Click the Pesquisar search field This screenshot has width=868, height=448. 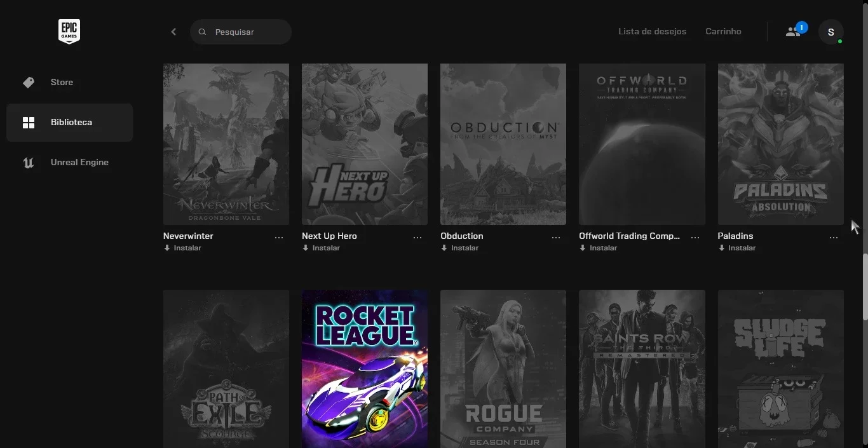point(241,32)
